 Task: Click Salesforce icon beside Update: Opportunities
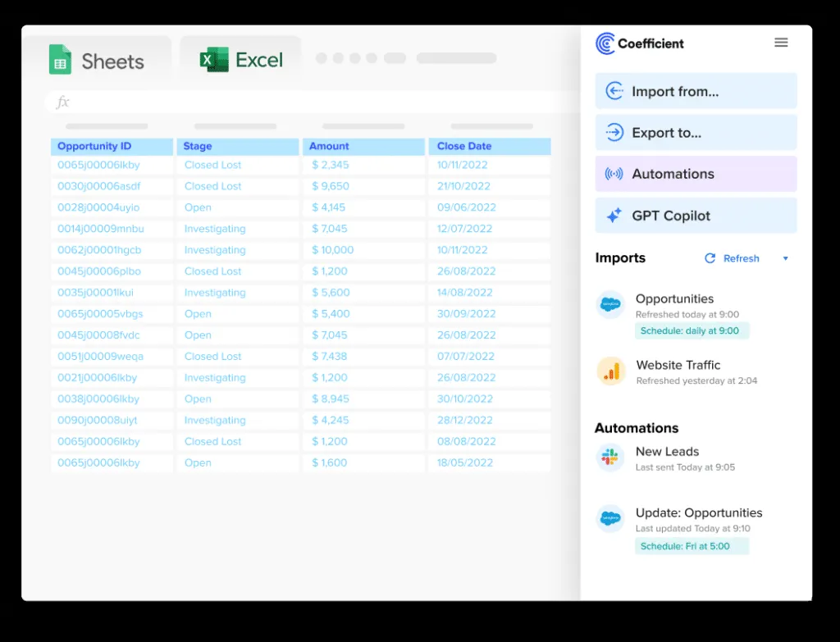pos(610,519)
